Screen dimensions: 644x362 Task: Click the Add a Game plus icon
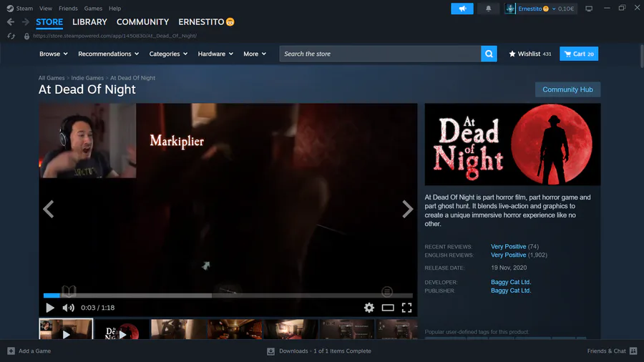[11, 351]
